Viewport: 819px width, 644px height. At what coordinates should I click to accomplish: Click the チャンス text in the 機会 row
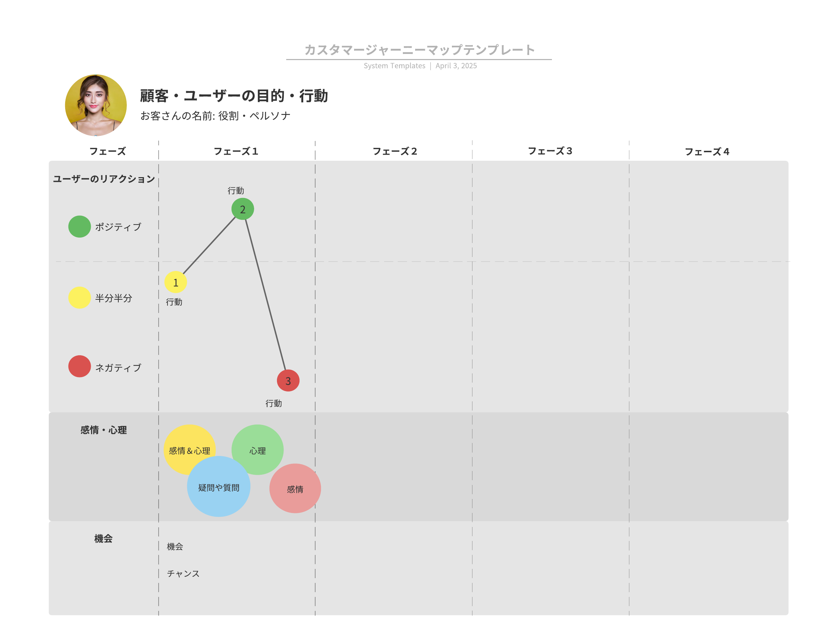pyautogui.click(x=183, y=573)
